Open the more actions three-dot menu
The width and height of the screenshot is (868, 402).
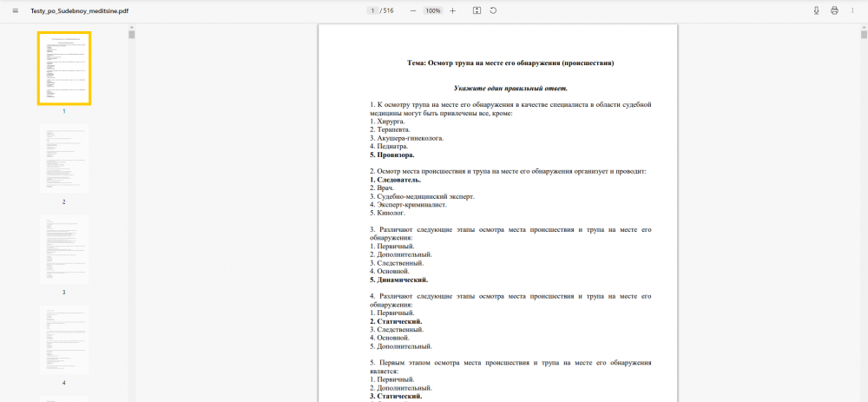point(852,10)
